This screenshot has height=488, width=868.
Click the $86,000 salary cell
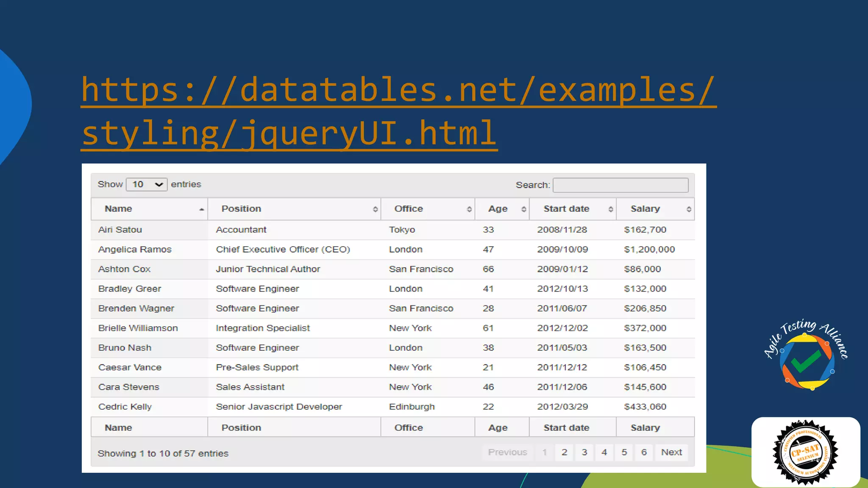click(655, 269)
